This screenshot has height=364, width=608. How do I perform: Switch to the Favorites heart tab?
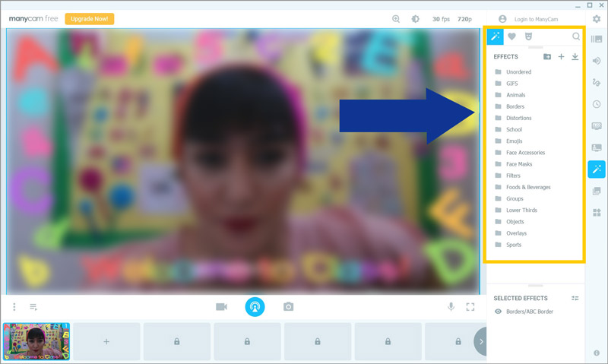click(x=512, y=36)
